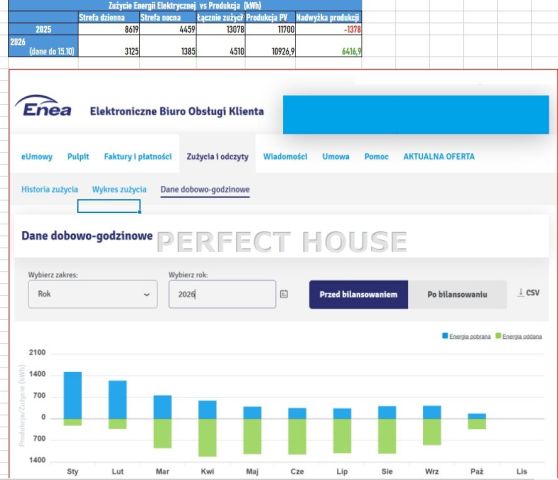Select the 2025 Produkcja PV cell 11700
This screenshot has height=480, width=558.
[270, 29]
